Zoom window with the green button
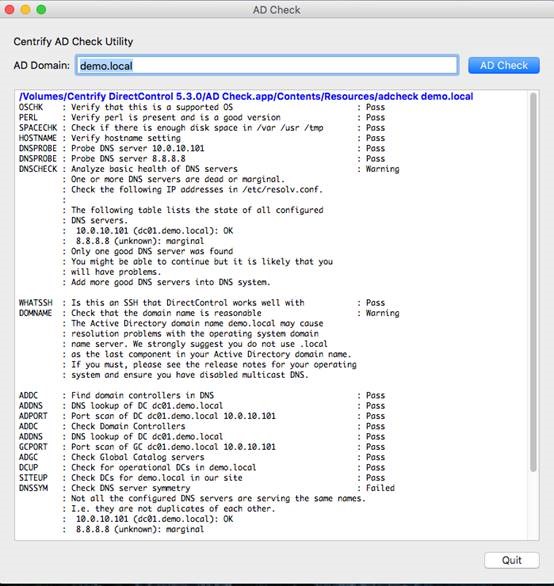 (x=41, y=9)
